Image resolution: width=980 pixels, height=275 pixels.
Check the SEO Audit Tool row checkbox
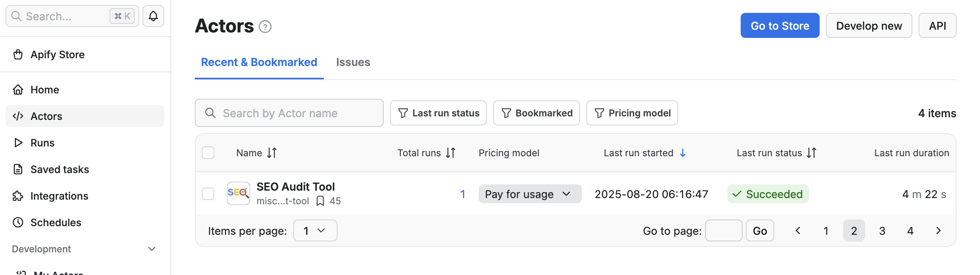tap(208, 194)
